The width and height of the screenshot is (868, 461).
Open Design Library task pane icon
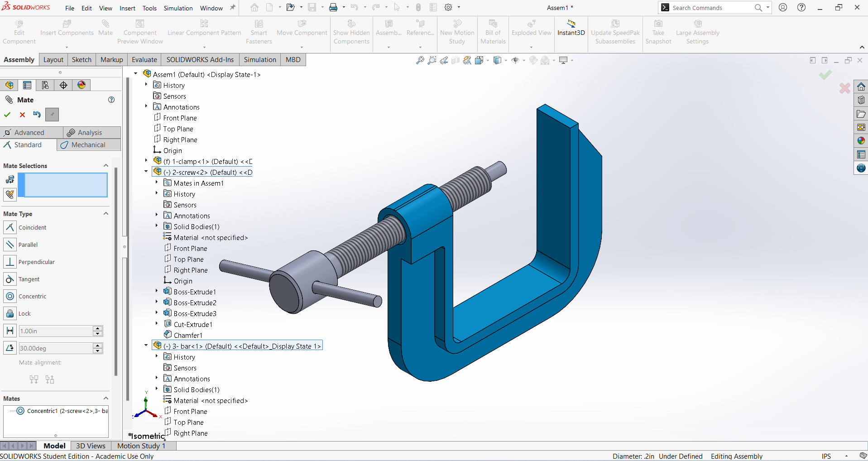coord(861,100)
